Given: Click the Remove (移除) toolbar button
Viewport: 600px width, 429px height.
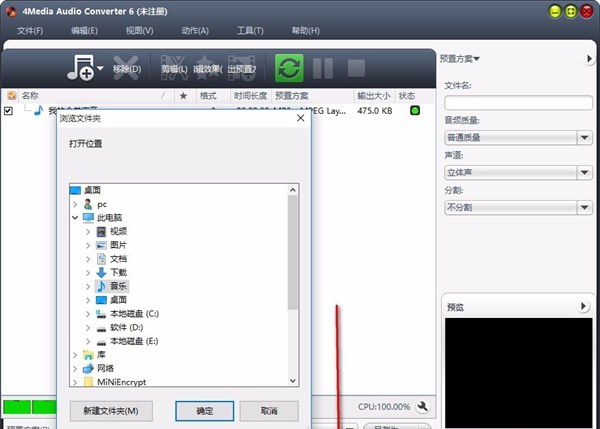Looking at the screenshot, I should pyautogui.click(x=127, y=69).
